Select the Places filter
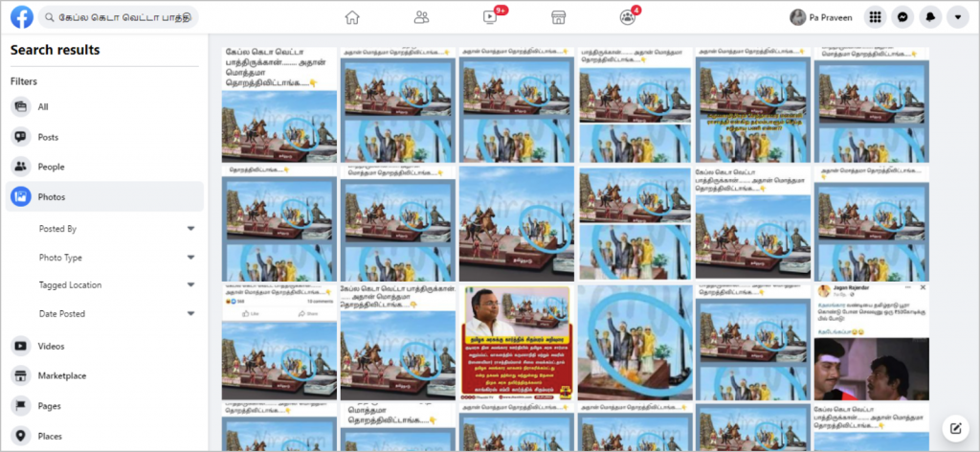980x452 pixels. click(104, 436)
